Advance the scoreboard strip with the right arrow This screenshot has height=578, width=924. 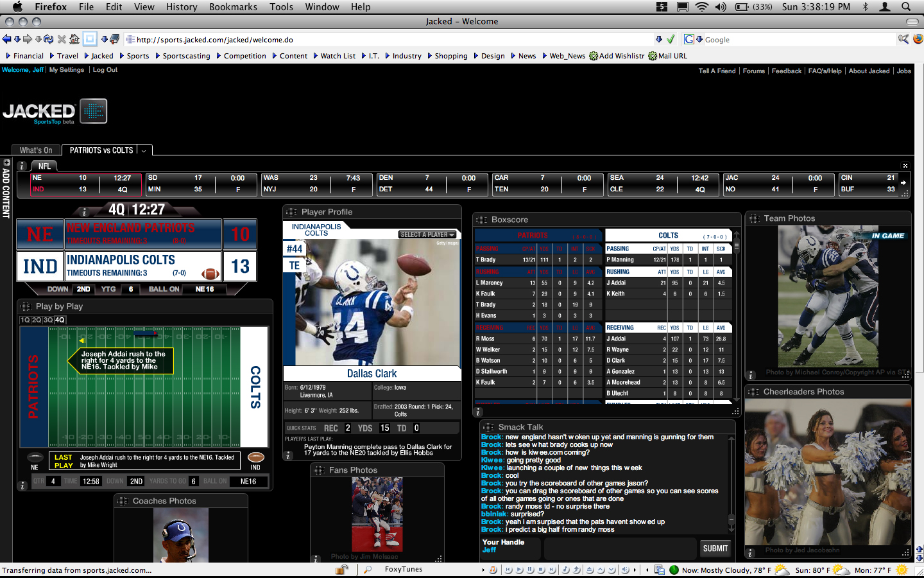pos(903,183)
